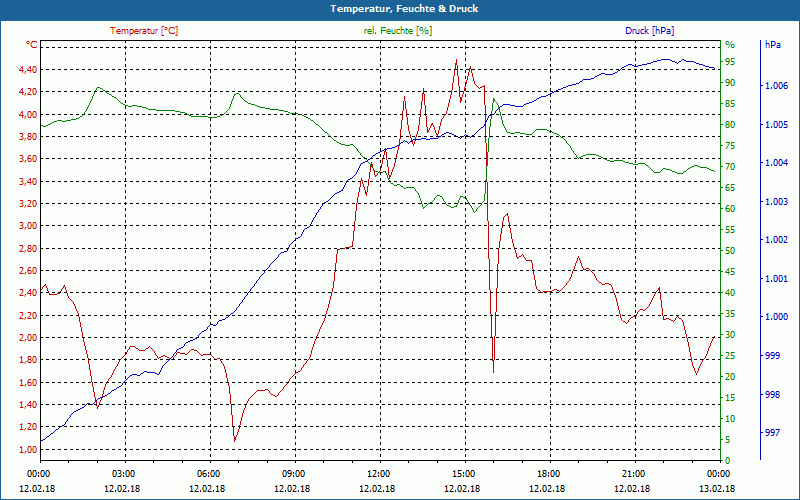Click the 55 humidity axis value

tap(730, 230)
